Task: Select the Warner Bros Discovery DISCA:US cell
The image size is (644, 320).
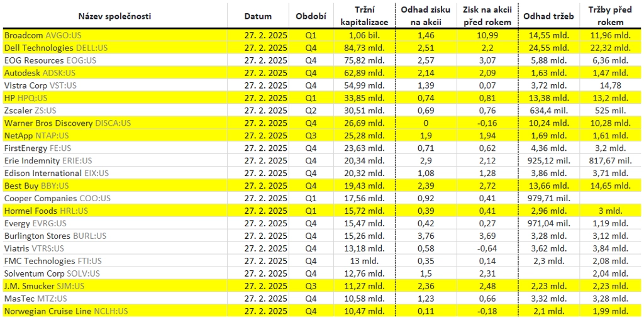Action: click(114, 123)
